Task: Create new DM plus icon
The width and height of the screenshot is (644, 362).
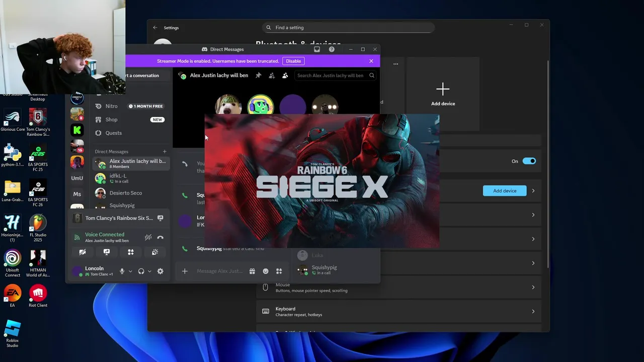Action: (x=165, y=151)
